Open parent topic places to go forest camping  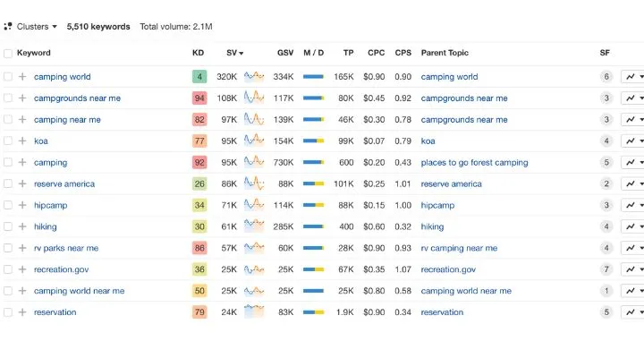click(474, 162)
